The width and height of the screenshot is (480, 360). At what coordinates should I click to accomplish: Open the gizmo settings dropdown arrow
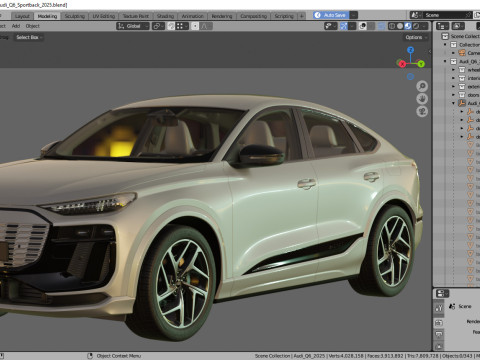[x=352, y=26]
